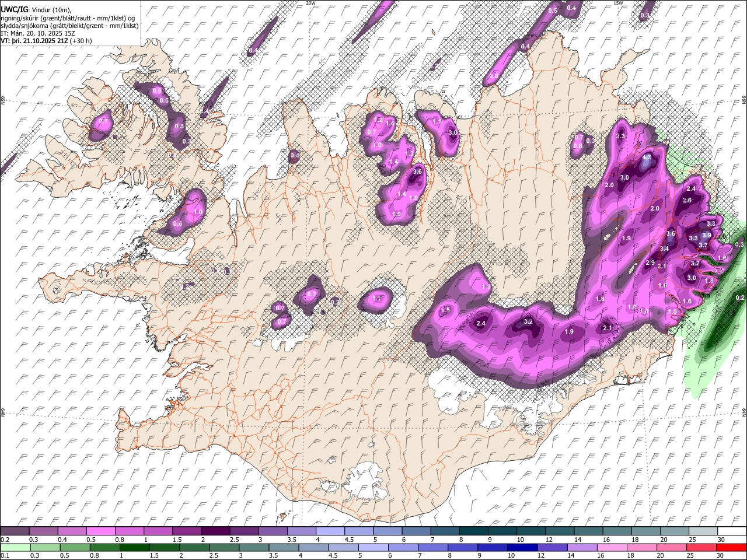The width and height of the screenshot is (747, 560).
Task: Click the darkest green 1–1.5 swatch in the rain legend
Action: pos(134,547)
